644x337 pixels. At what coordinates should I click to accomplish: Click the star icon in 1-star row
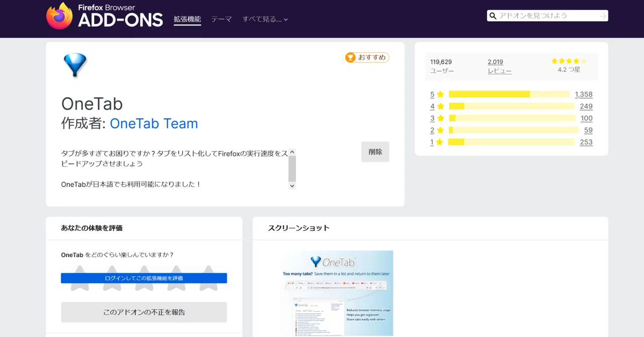click(439, 142)
